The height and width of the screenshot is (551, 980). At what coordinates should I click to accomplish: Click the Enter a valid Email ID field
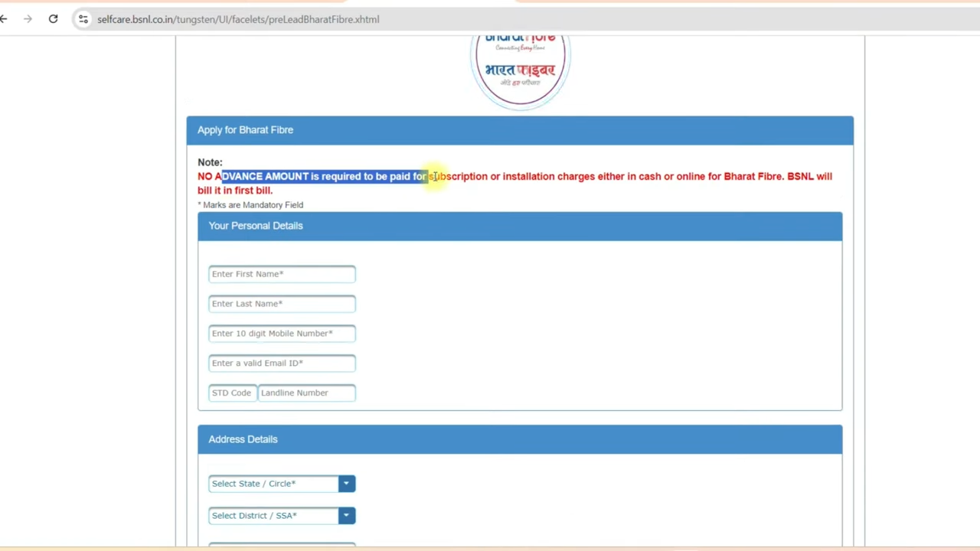[x=282, y=363]
